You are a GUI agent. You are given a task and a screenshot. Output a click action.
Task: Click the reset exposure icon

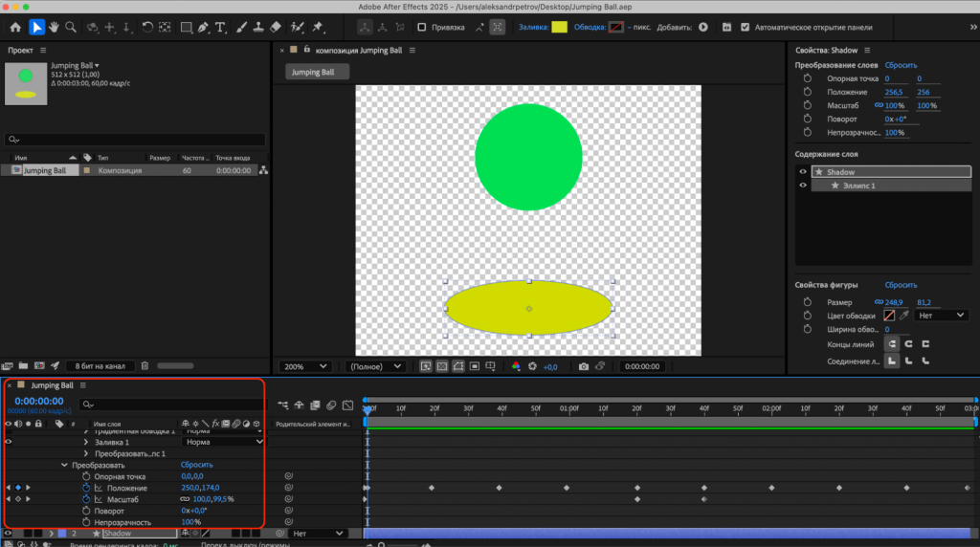coord(532,366)
